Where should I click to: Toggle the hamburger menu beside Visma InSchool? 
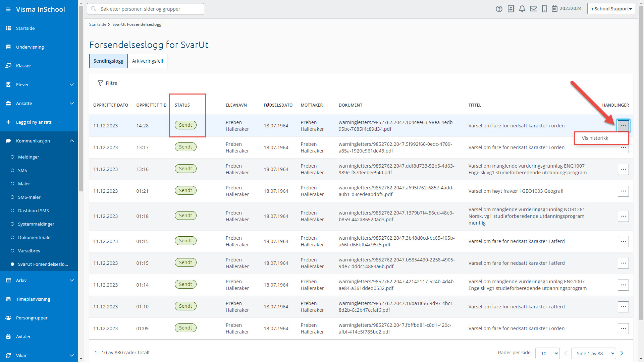(8, 9)
